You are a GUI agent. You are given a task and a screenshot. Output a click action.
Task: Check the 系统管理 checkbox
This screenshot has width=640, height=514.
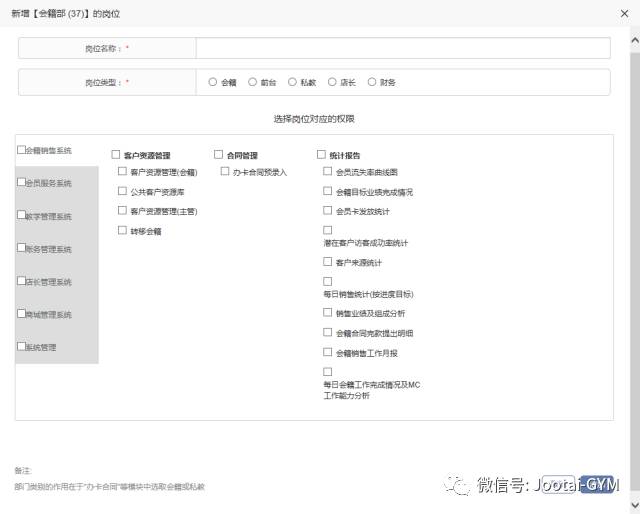point(21,346)
